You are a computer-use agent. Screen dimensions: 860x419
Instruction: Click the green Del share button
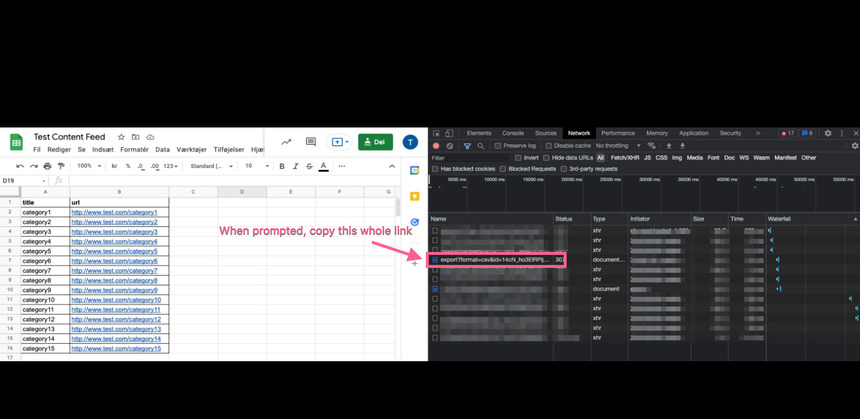coord(375,142)
